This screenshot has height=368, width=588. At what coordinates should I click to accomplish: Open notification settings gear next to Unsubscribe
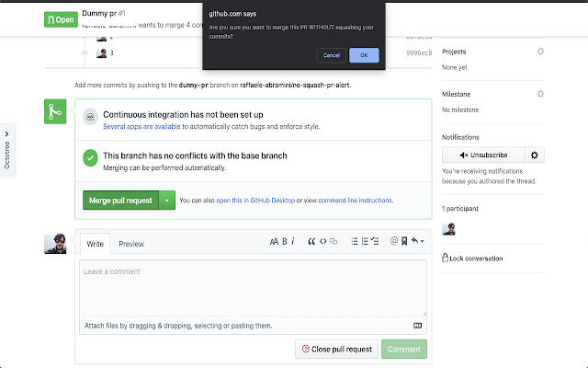535,155
